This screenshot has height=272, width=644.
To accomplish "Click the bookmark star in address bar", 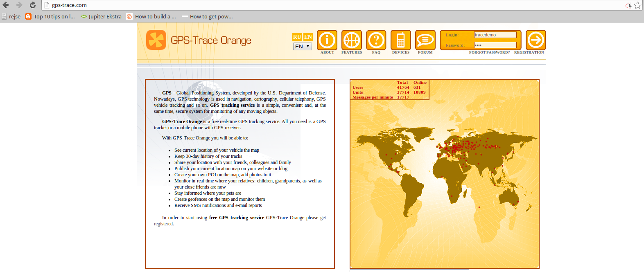I will pos(637,5).
